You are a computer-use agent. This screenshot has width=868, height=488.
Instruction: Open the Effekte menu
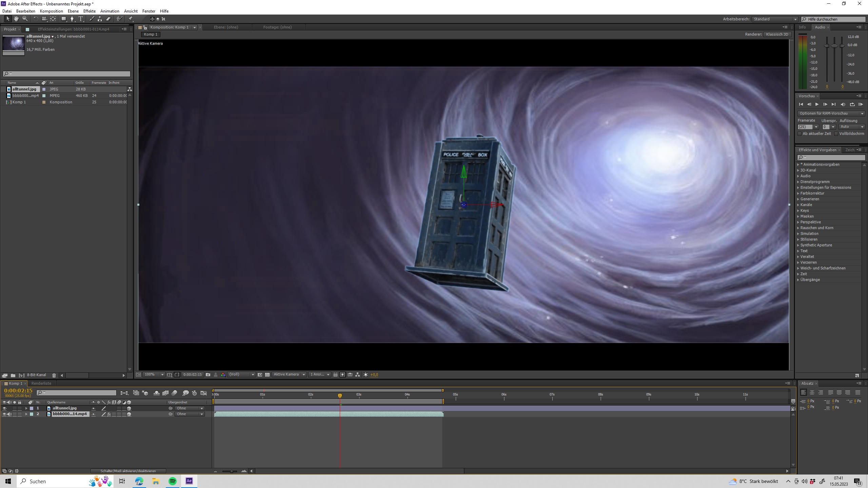pyautogui.click(x=90, y=11)
